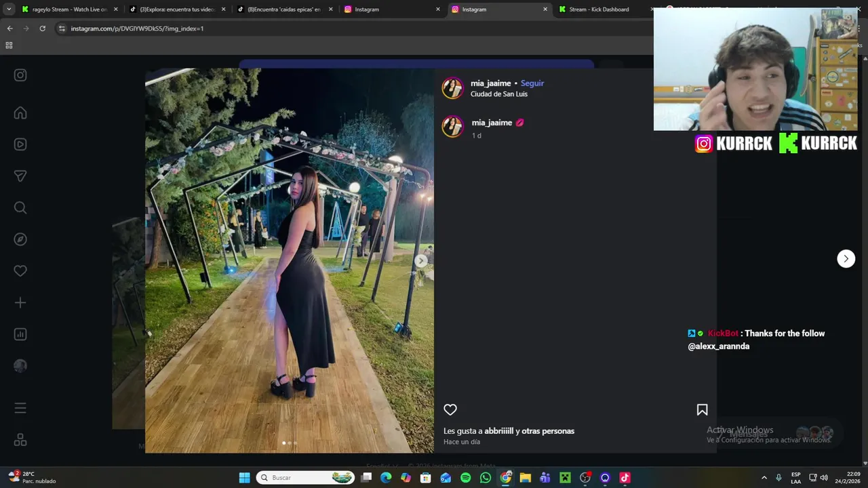Viewport: 868px width, 488px height.
Task: Open the More hamburger menu in sidebar
Action: point(20,408)
